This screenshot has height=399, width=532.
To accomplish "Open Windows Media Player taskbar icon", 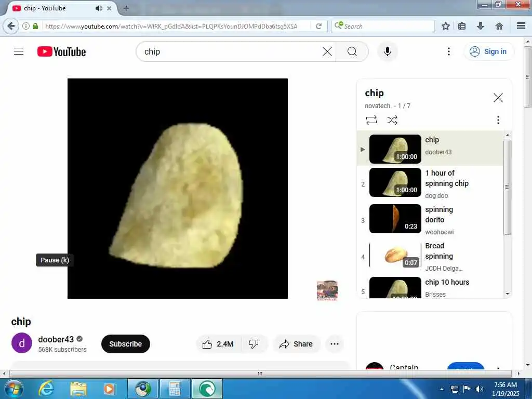I will tap(109, 389).
